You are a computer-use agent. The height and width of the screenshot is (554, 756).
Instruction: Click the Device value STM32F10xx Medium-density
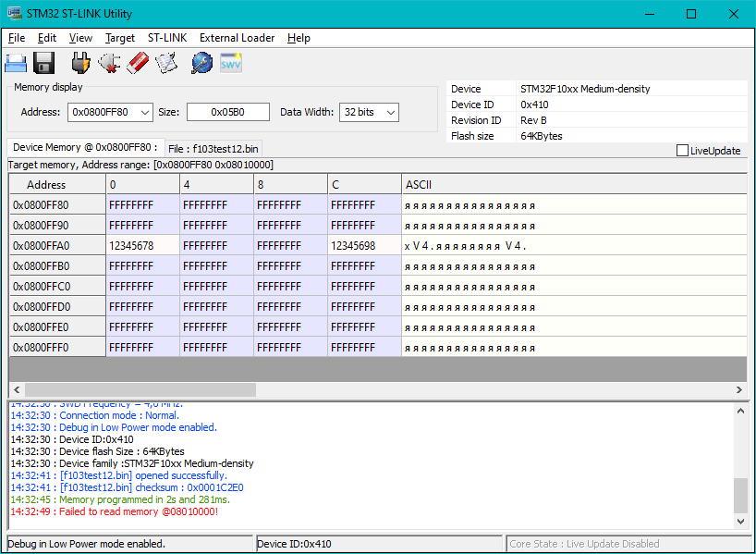click(585, 89)
